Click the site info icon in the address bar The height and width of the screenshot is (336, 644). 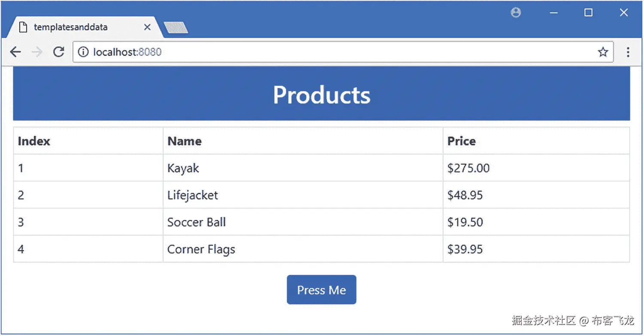(x=82, y=52)
